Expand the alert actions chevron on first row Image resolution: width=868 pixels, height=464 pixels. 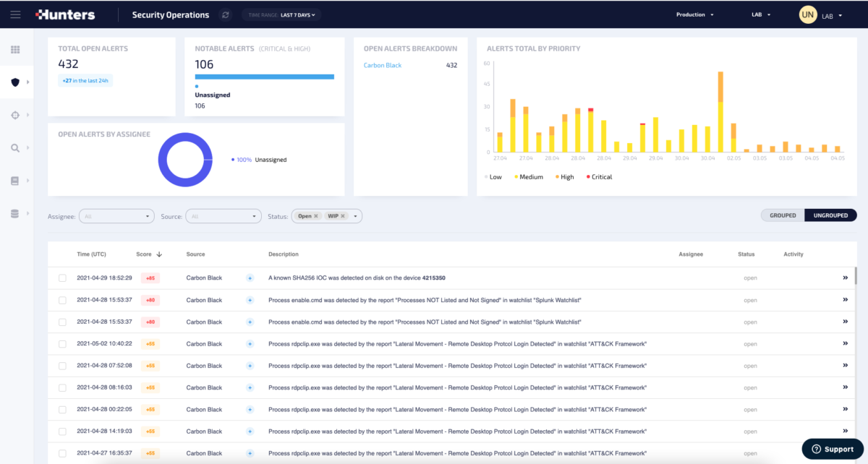(845, 278)
